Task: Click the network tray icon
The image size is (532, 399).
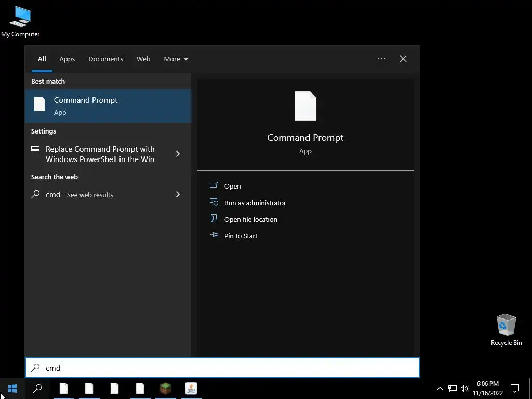Action: pyautogui.click(x=453, y=389)
